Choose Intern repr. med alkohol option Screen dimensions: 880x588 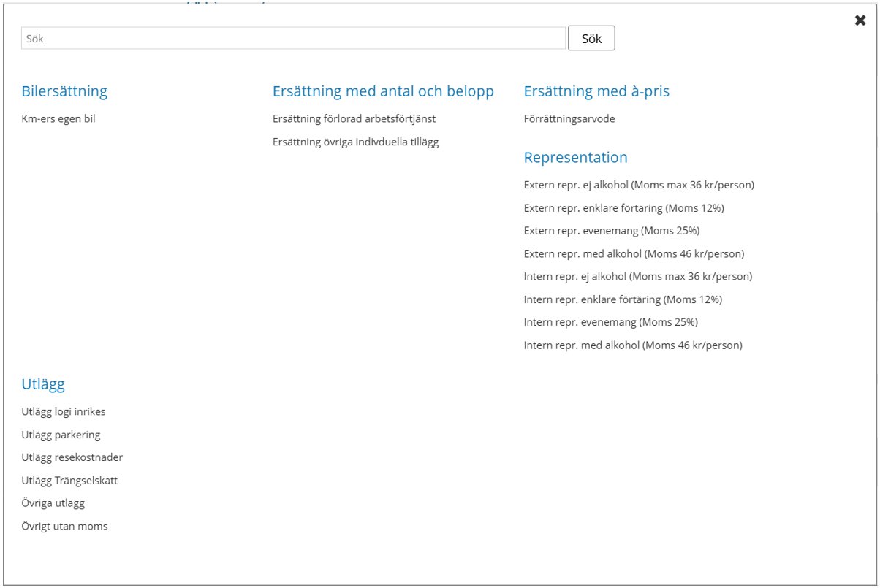pos(632,345)
